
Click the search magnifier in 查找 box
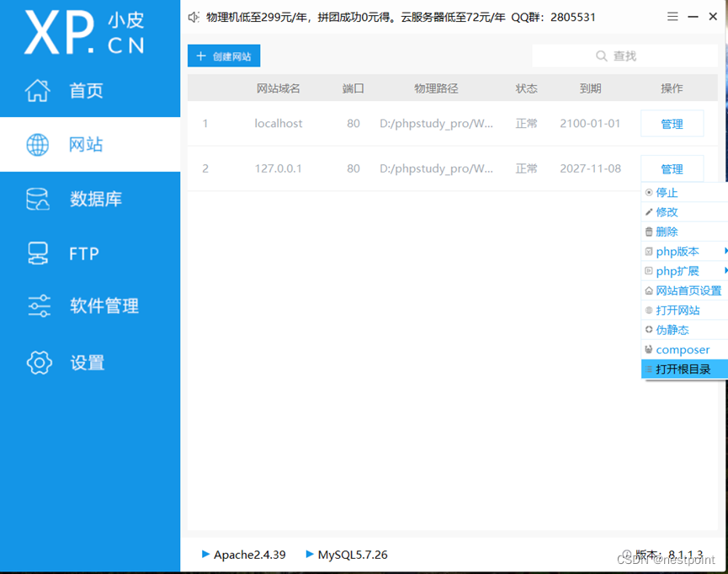(601, 56)
